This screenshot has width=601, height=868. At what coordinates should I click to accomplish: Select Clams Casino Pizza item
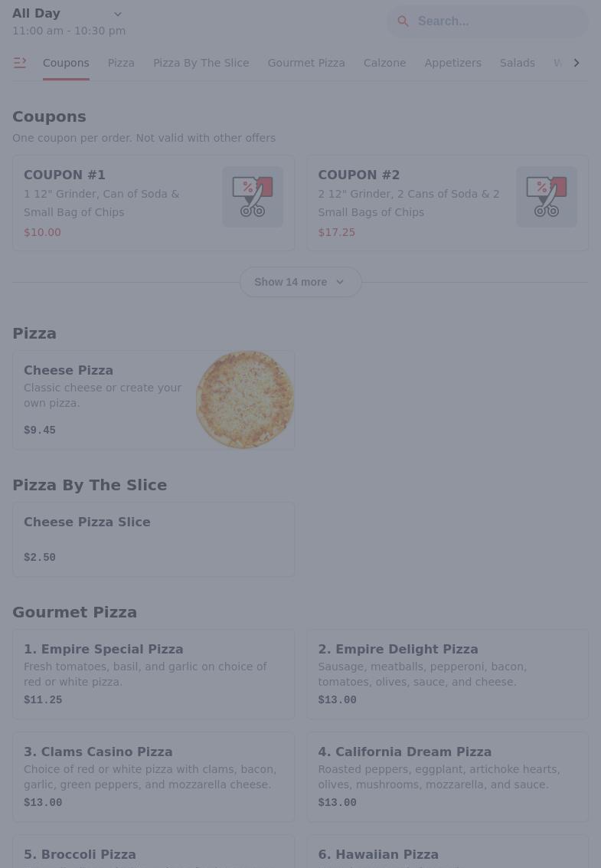(x=153, y=777)
